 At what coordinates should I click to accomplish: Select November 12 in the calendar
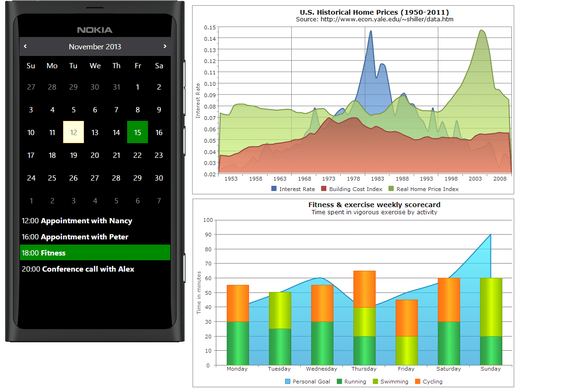[74, 132]
